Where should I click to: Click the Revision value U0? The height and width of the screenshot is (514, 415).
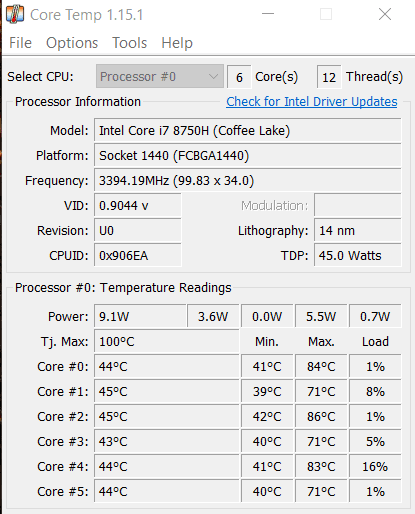[138, 231]
